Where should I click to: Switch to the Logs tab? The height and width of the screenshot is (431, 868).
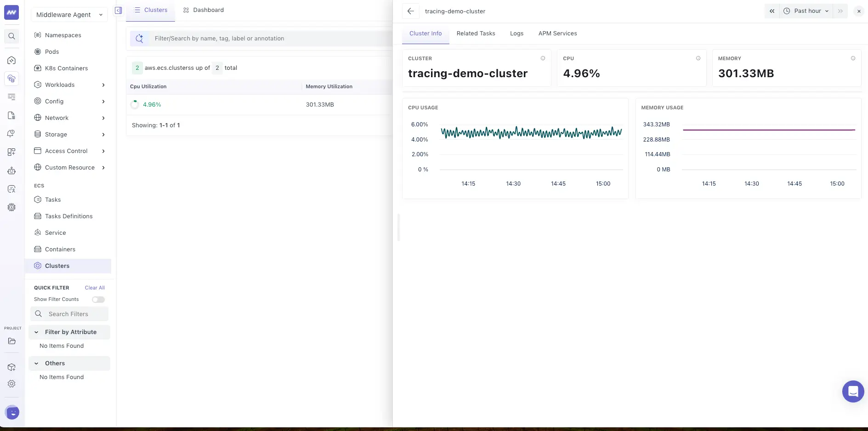[x=516, y=34]
